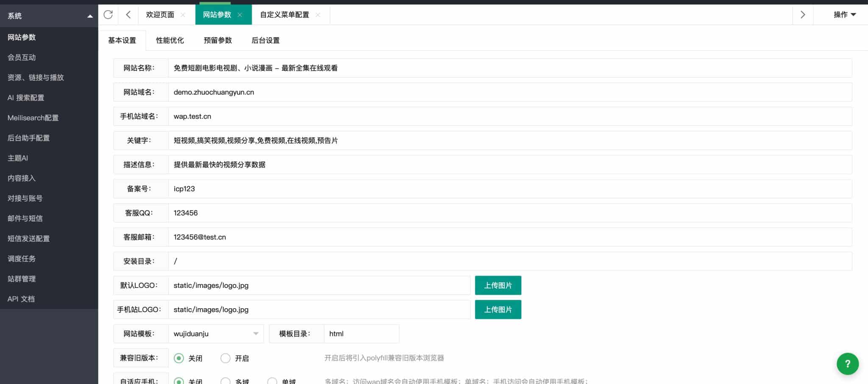Switch to the 预留参数 tab
Viewport: 868px width, 384px height.
(x=218, y=40)
